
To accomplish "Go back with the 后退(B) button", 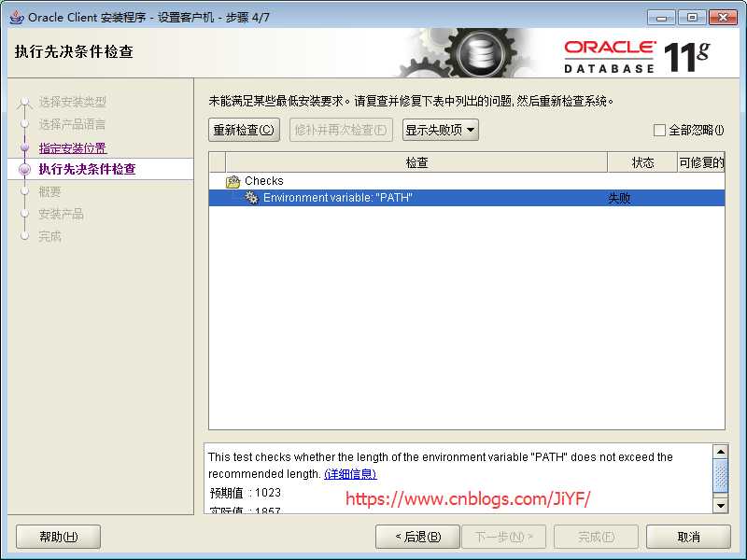I will pos(417,537).
